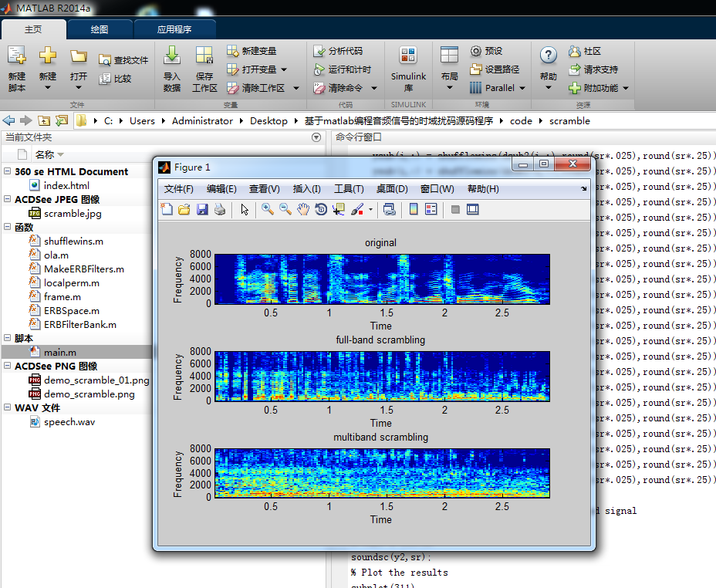Open the 社区 community link

click(585, 51)
